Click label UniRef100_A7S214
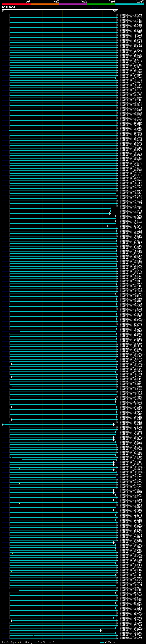Image resolution: width=146 pixels, height=644 pixels. point(131,231)
